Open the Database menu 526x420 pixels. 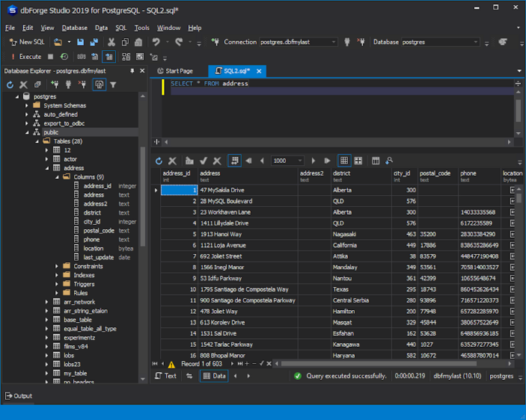tap(74, 28)
